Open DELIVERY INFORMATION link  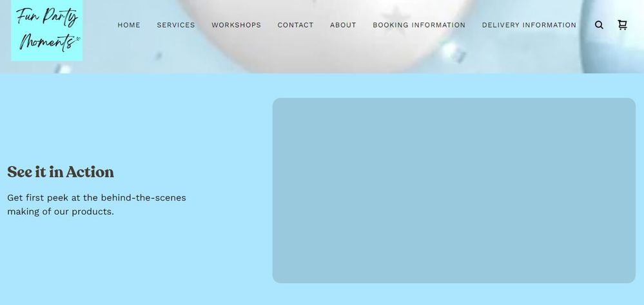[529, 25]
